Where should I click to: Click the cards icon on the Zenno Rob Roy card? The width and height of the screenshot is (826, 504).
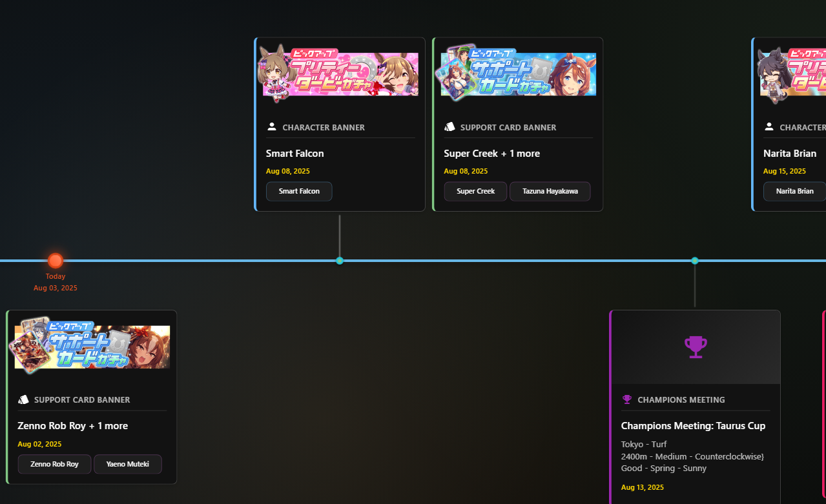(23, 399)
